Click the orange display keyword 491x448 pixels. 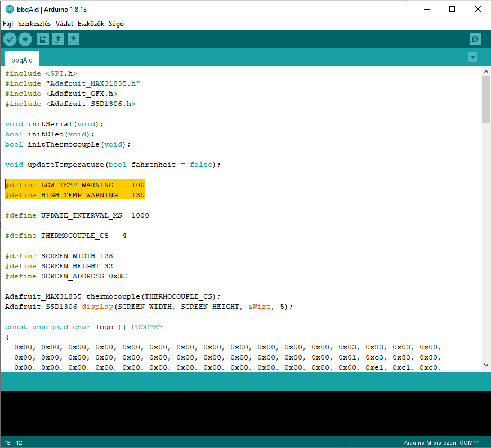pyautogui.click(x=97, y=307)
